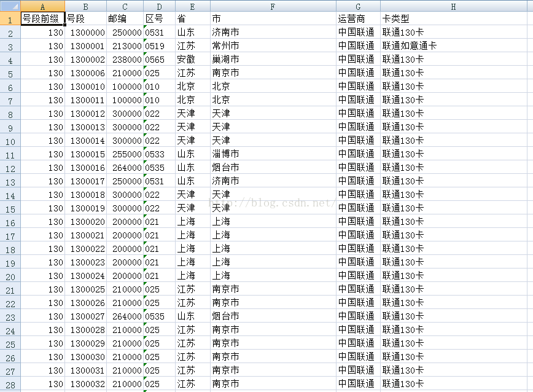
Task: Click cell with number 1300030
Action: [86, 356]
